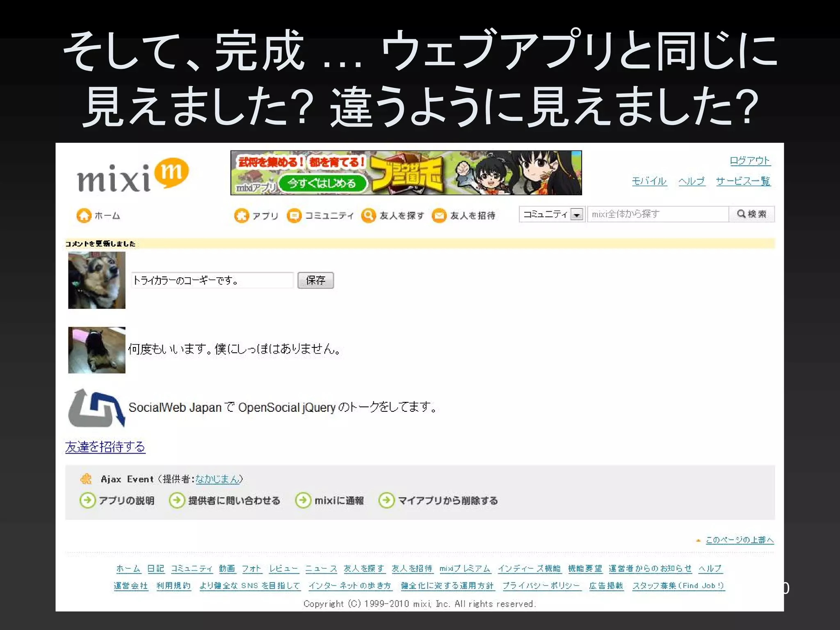The height and width of the screenshot is (630, 840).
Task: Click the orange Home house icon
Action: tap(84, 215)
